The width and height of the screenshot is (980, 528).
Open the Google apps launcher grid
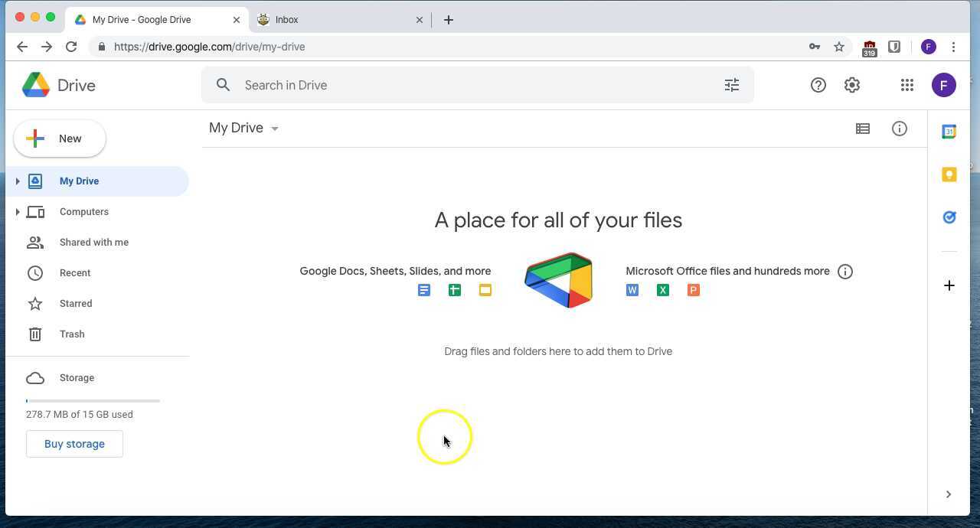coord(907,85)
